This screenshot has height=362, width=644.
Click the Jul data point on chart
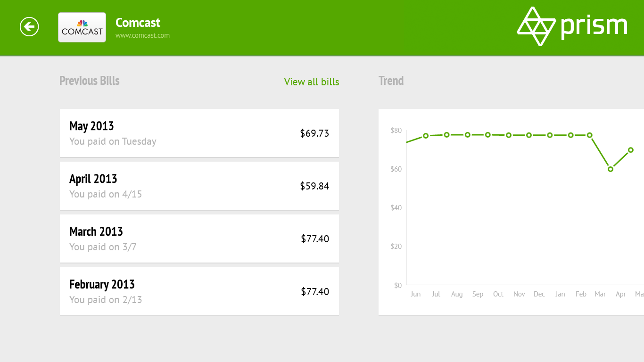426,136
